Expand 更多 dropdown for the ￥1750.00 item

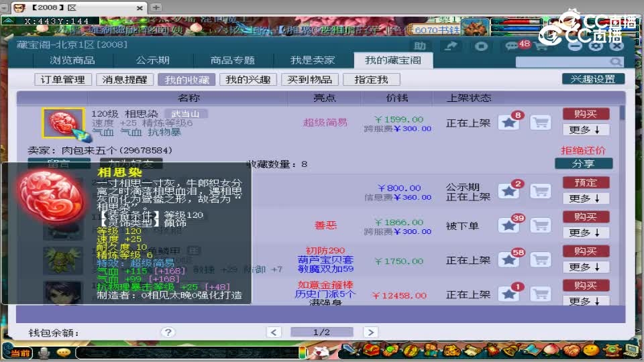tap(586, 267)
